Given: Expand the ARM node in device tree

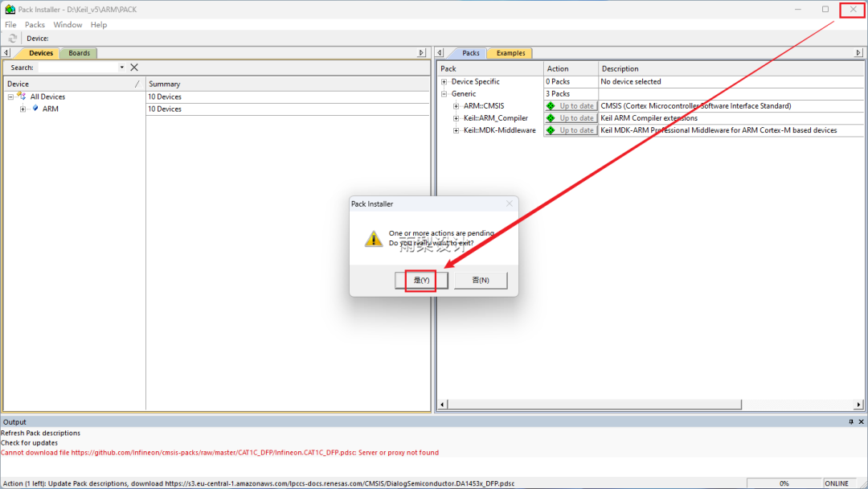Looking at the screenshot, I should (x=23, y=109).
